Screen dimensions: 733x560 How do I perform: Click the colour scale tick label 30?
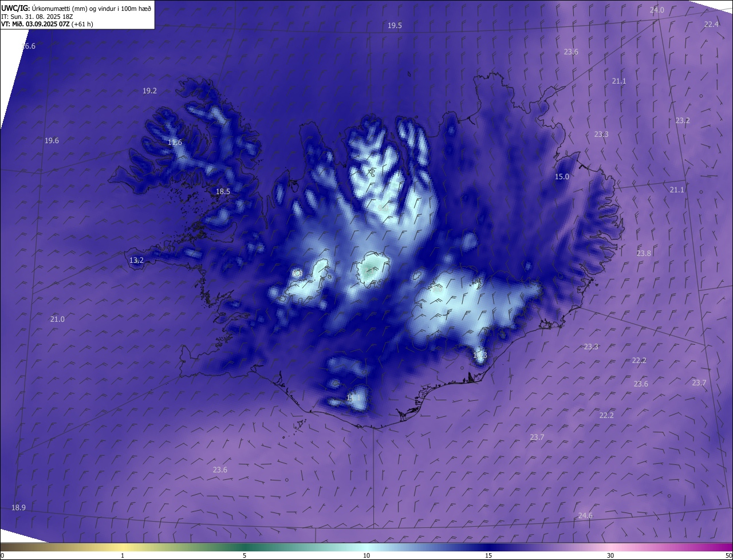pos(610,555)
